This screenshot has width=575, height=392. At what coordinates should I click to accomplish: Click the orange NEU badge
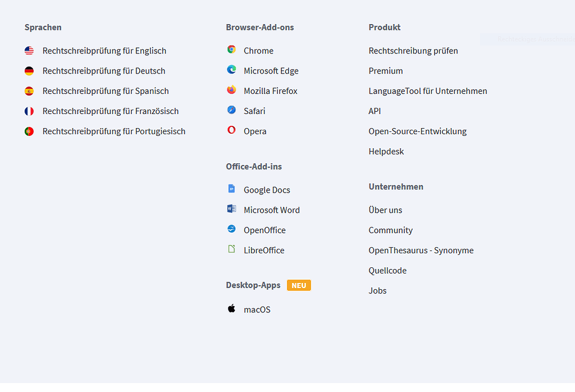[299, 285]
